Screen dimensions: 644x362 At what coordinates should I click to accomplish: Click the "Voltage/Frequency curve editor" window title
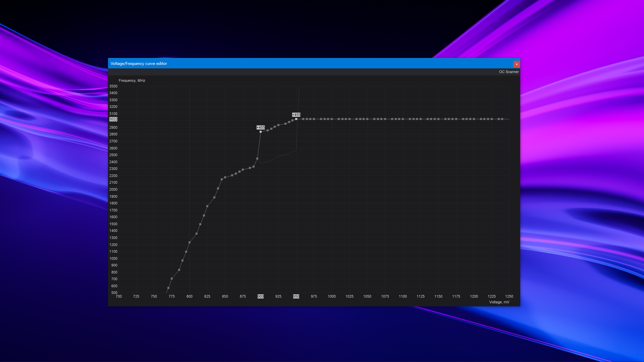(x=139, y=64)
